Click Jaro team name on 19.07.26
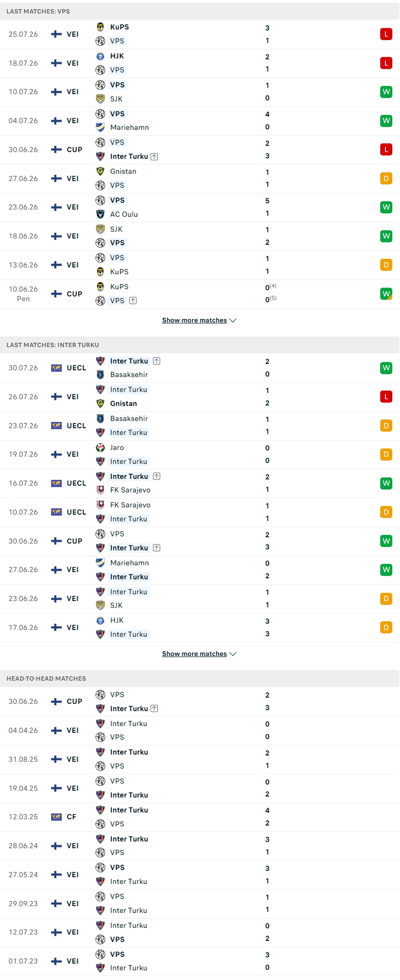The width and height of the screenshot is (400, 980). (x=117, y=448)
